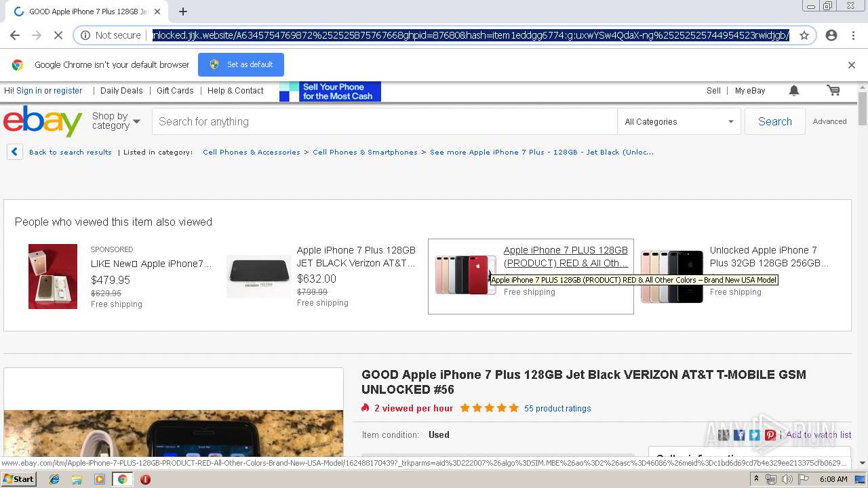Expand Shop by category dropdown
This screenshot has height=488, width=868.
coord(116,121)
